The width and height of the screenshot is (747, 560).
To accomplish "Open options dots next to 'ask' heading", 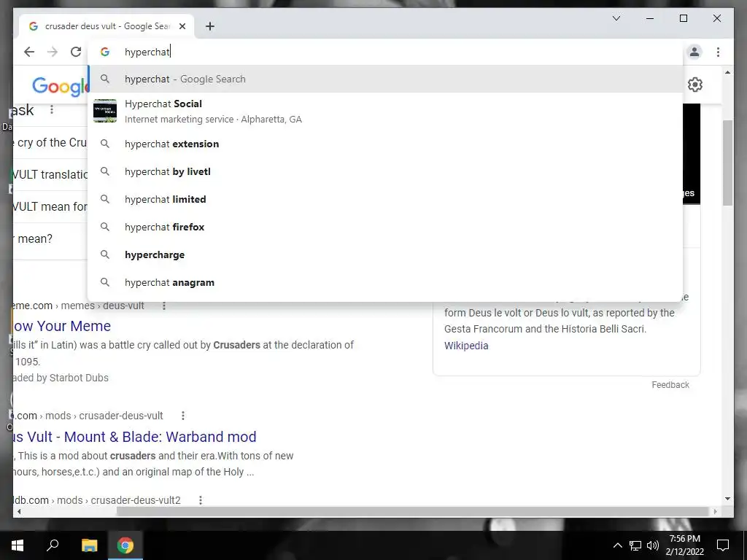I will [52, 110].
